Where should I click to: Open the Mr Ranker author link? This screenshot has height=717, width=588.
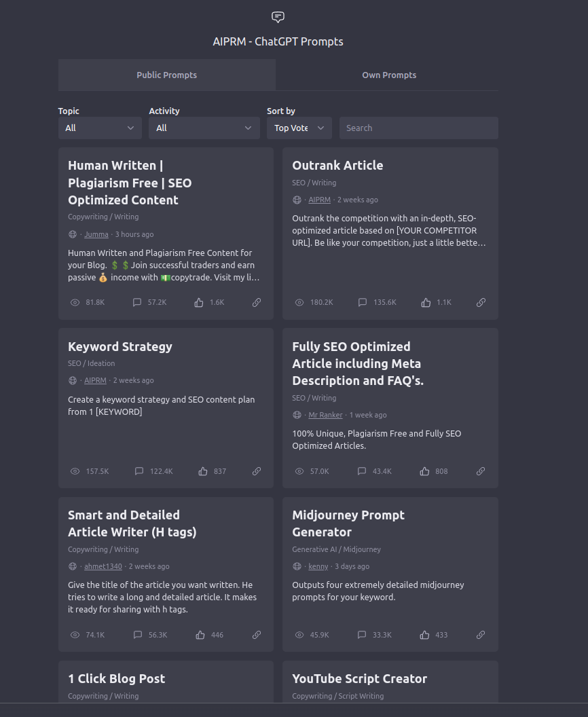pos(325,415)
